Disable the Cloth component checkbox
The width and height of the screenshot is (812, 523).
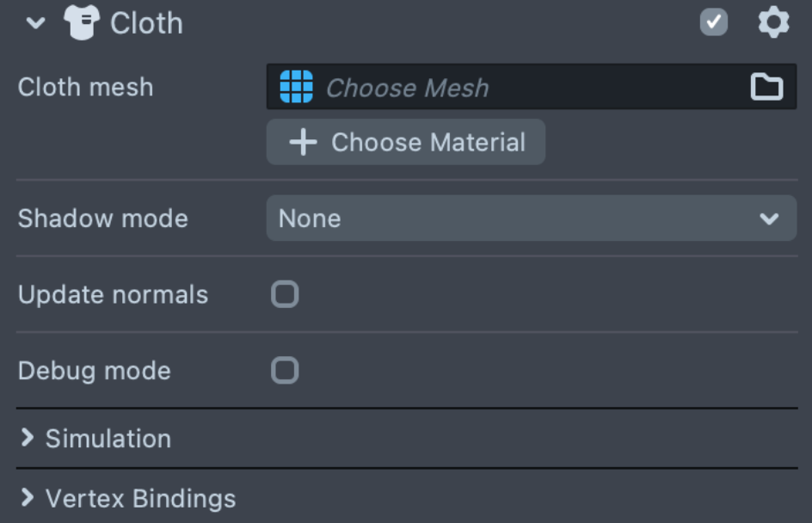[714, 22]
